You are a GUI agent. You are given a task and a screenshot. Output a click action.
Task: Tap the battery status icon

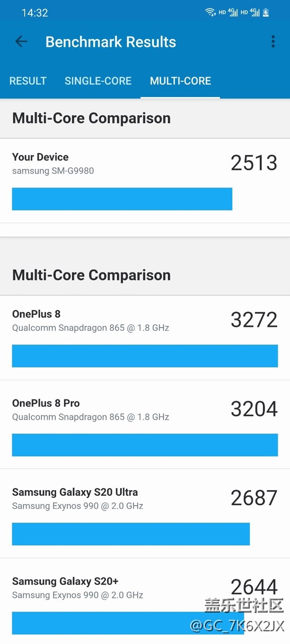tap(266, 12)
